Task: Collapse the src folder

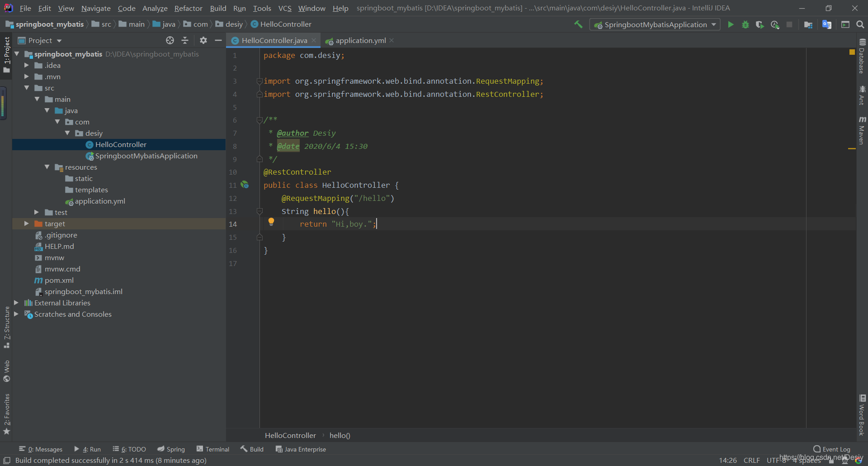Action: pyautogui.click(x=27, y=88)
